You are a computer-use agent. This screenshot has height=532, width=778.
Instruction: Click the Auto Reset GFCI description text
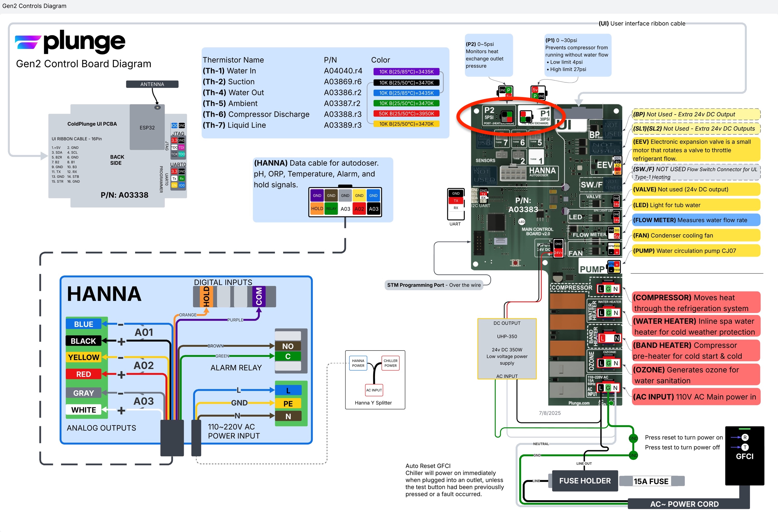pos(454,480)
